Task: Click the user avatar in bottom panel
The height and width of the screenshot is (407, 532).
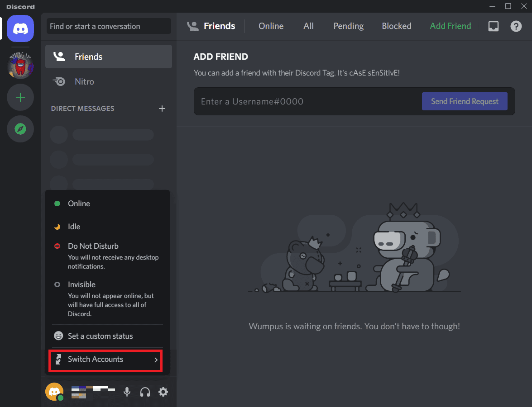Action: (x=55, y=392)
